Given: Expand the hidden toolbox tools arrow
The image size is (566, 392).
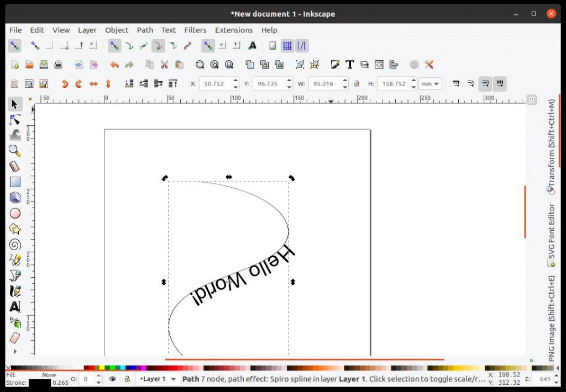Looking at the screenshot, I should click(x=15, y=351).
